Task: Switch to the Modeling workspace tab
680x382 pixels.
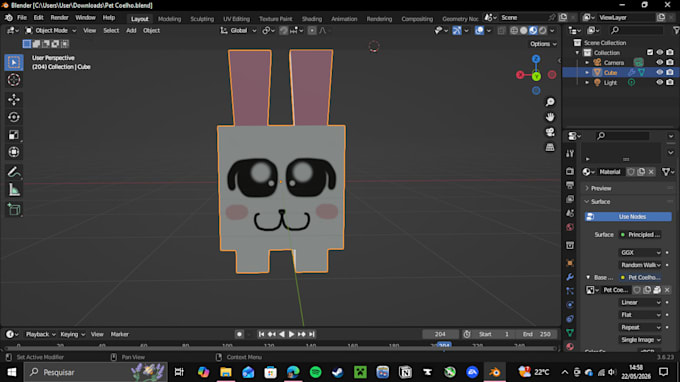Action: coord(169,19)
